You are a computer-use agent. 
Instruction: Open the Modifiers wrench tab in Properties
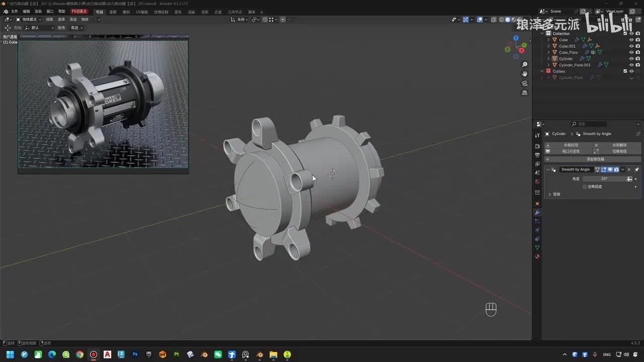click(x=537, y=212)
